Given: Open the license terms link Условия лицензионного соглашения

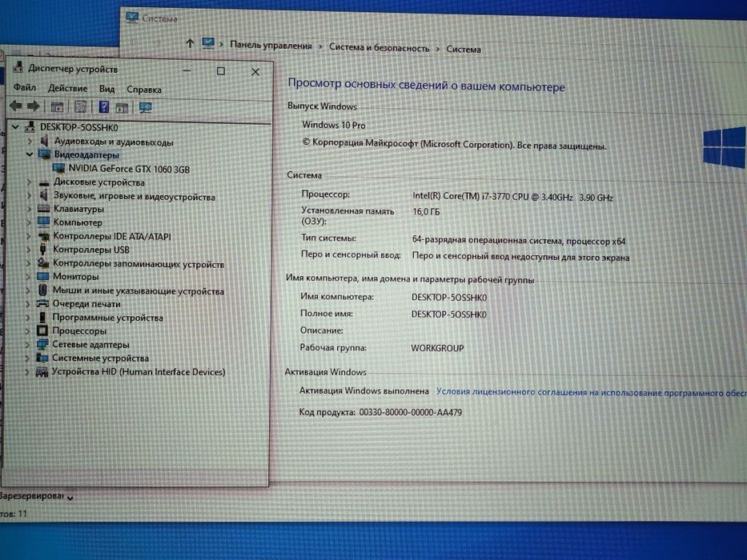Looking at the screenshot, I should pos(591,392).
